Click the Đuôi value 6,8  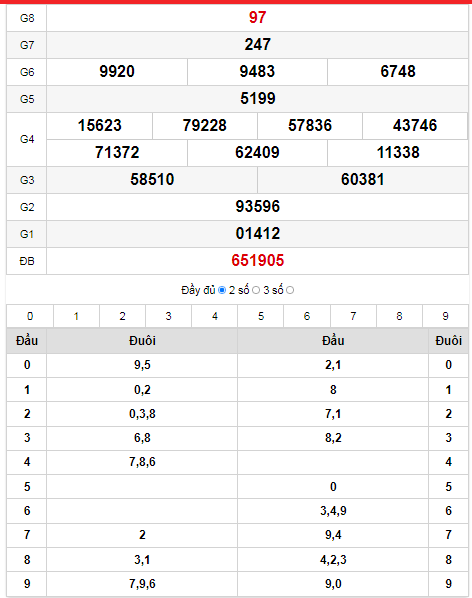click(x=142, y=438)
